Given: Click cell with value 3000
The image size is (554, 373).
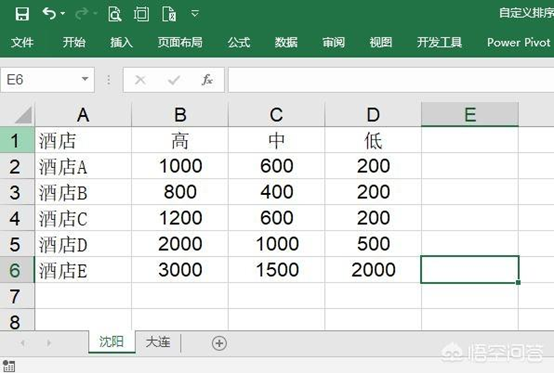Looking at the screenshot, I should point(180,270).
